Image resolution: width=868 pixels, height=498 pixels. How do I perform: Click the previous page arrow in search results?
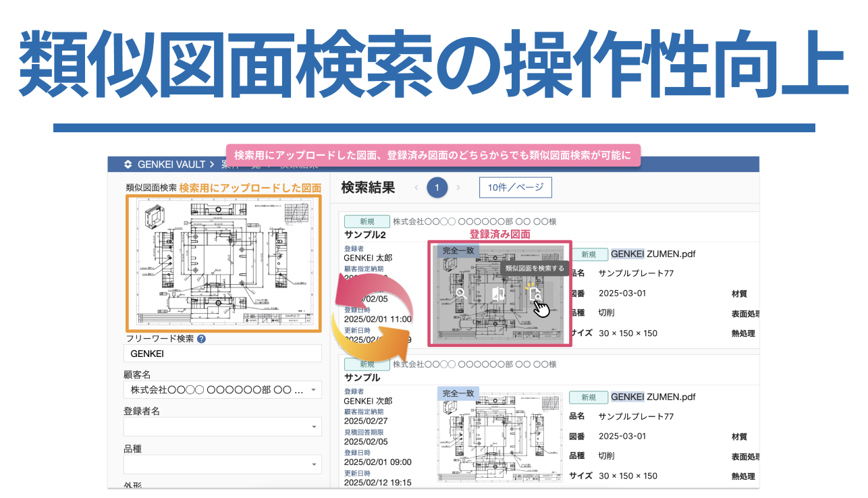click(415, 188)
